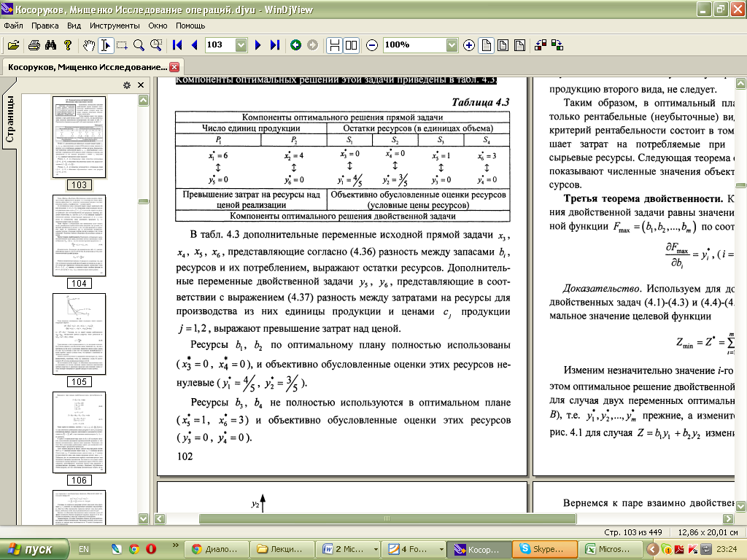The width and height of the screenshot is (747, 560).
Task: Select page 105 thumbnail
Action: (79, 334)
